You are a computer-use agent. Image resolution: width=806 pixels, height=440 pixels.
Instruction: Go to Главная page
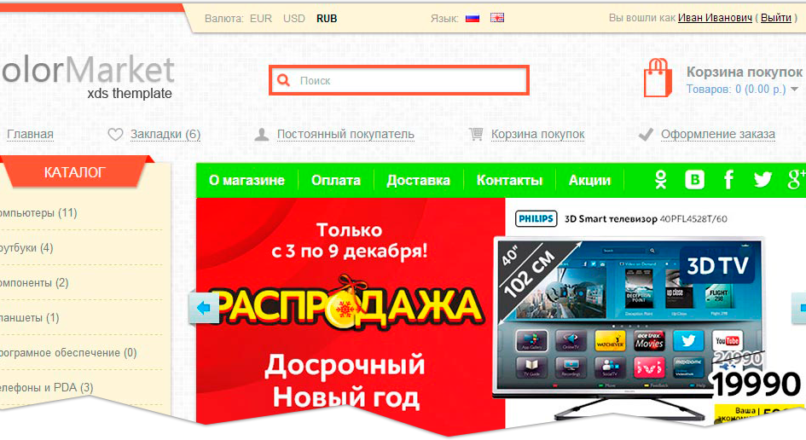(30, 134)
